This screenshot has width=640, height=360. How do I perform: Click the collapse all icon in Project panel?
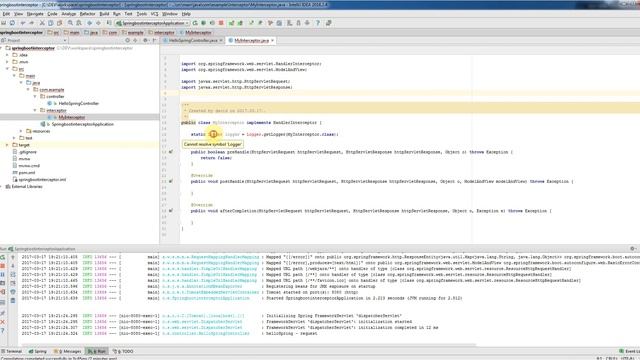[x=135, y=40]
